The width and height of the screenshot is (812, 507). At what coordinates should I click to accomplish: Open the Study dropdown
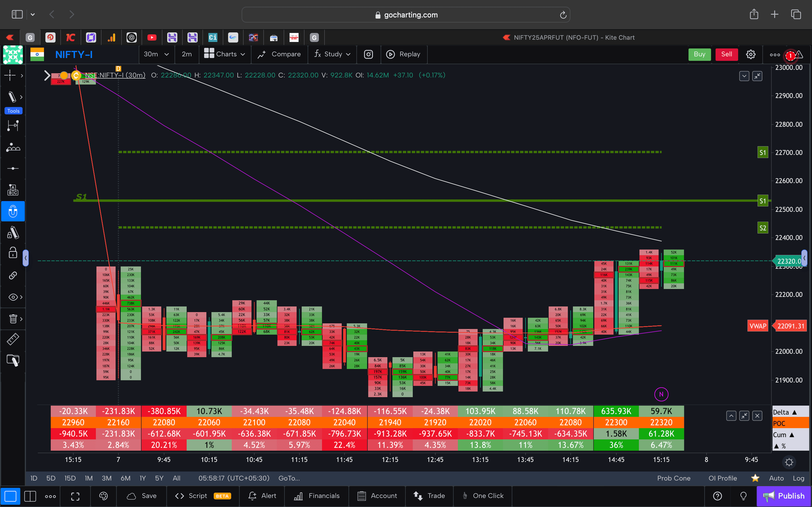(332, 54)
